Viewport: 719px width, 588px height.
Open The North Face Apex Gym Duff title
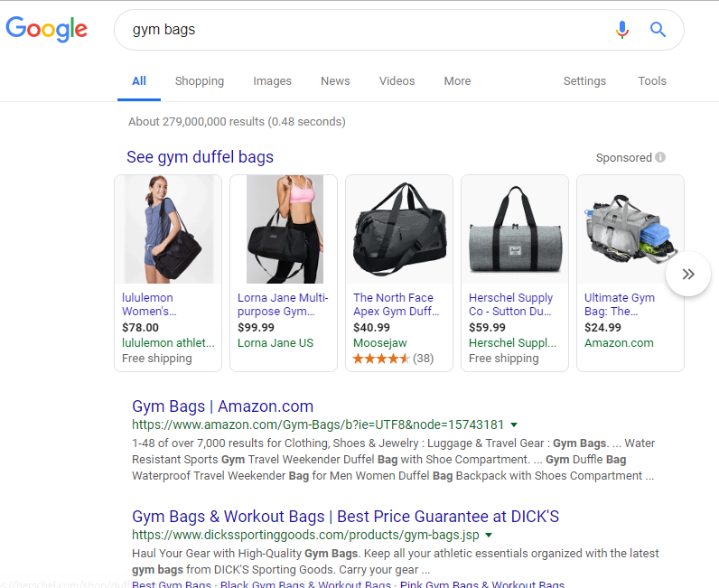coord(397,304)
